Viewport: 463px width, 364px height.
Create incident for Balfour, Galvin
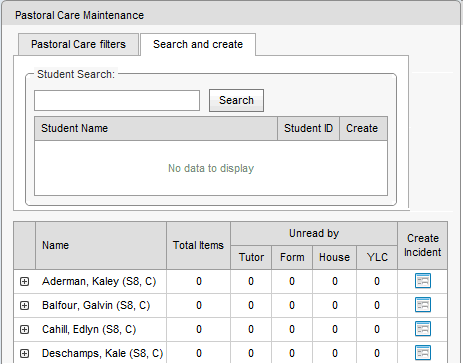(423, 305)
